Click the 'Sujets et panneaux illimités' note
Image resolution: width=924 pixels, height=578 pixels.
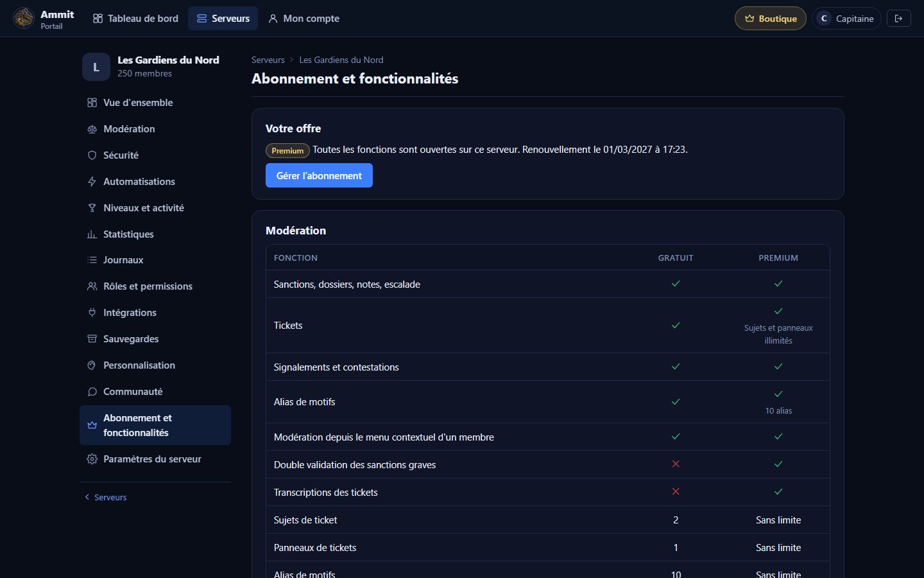pyautogui.click(x=778, y=334)
